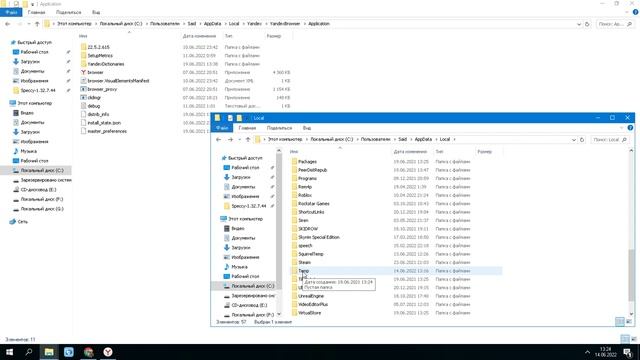Open Yandex Browser from the taskbar
Screen dimensions: 640x360
[108, 352]
